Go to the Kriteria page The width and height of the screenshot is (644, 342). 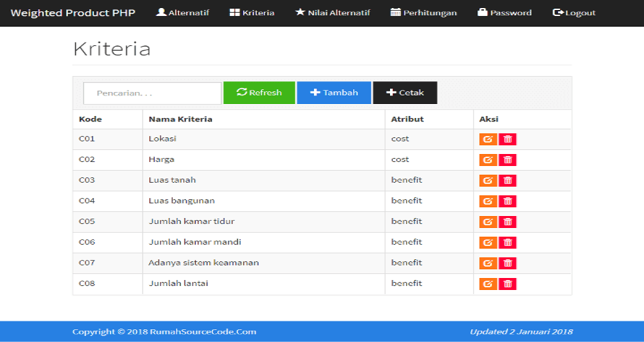252,13
